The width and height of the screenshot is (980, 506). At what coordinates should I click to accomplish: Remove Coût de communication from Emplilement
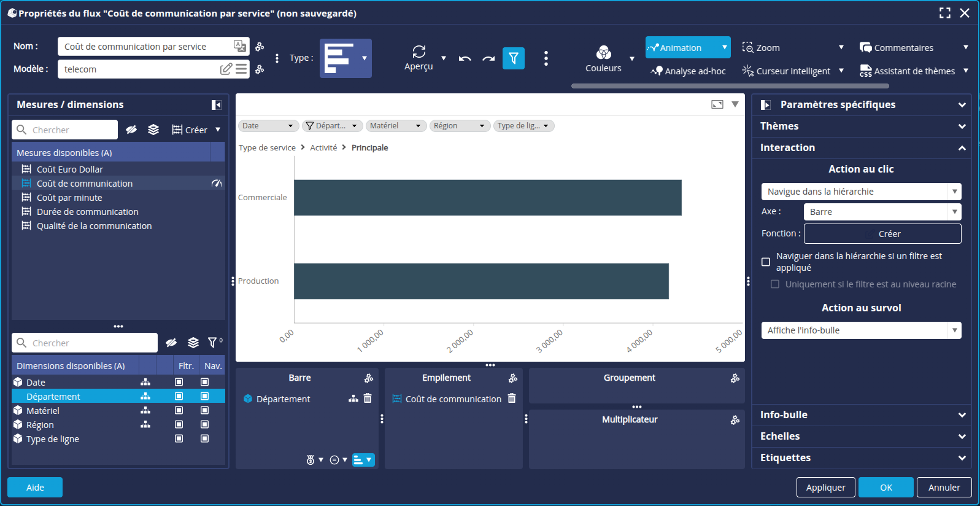click(x=512, y=399)
